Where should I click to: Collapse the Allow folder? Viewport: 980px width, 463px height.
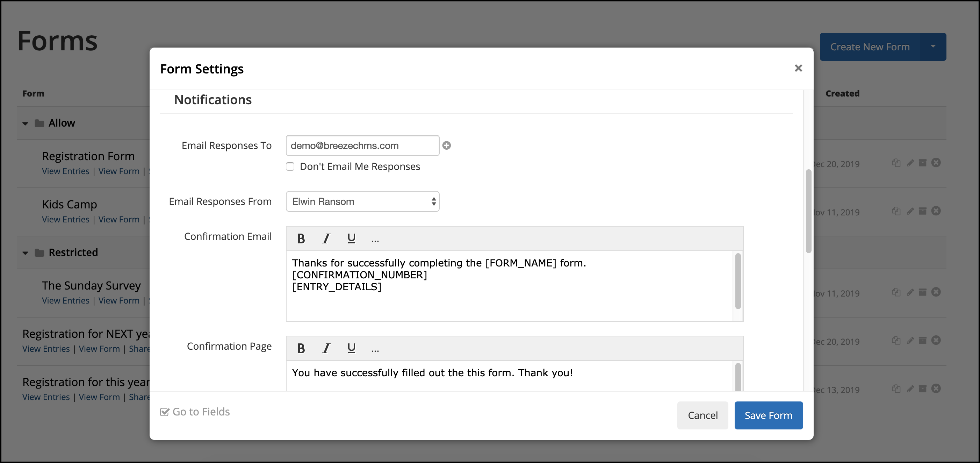pos(25,123)
